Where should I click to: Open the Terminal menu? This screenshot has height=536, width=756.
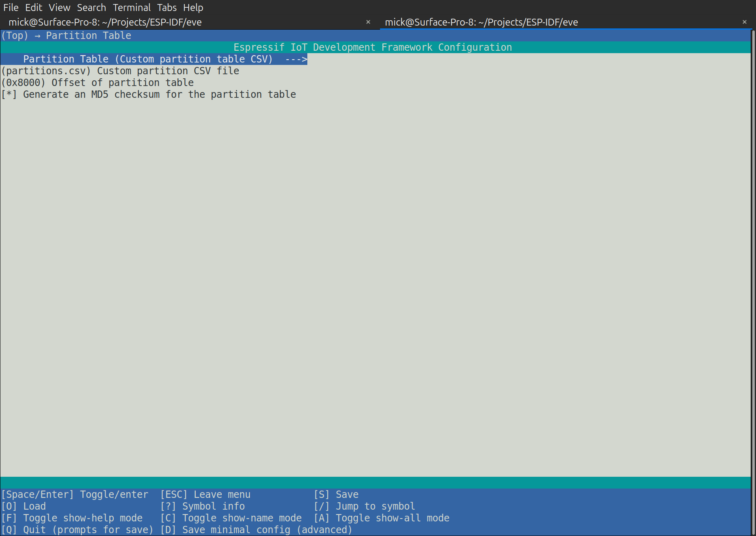(x=132, y=7)
